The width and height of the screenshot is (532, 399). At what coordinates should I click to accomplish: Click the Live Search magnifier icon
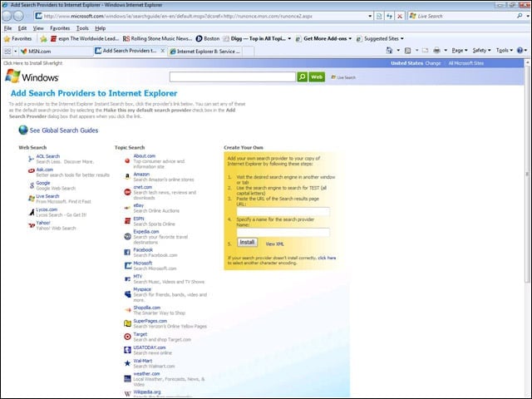[520, 16]
